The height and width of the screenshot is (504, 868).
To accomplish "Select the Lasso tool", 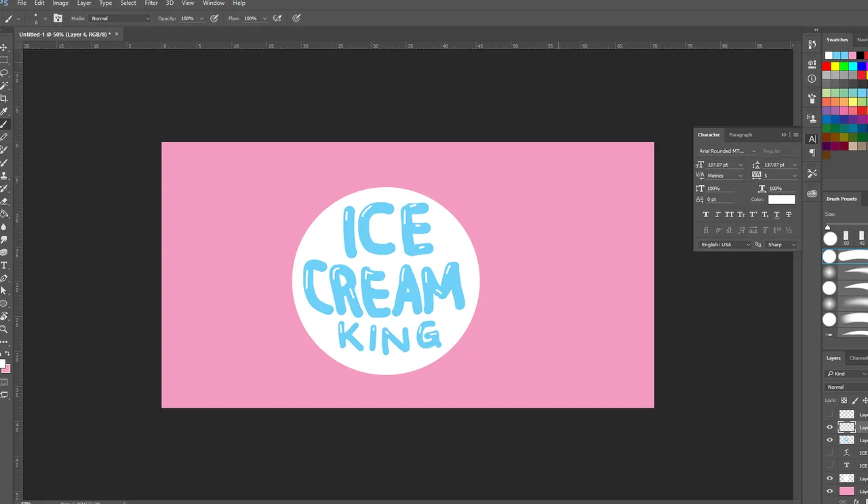I will (x=4, y=73).
